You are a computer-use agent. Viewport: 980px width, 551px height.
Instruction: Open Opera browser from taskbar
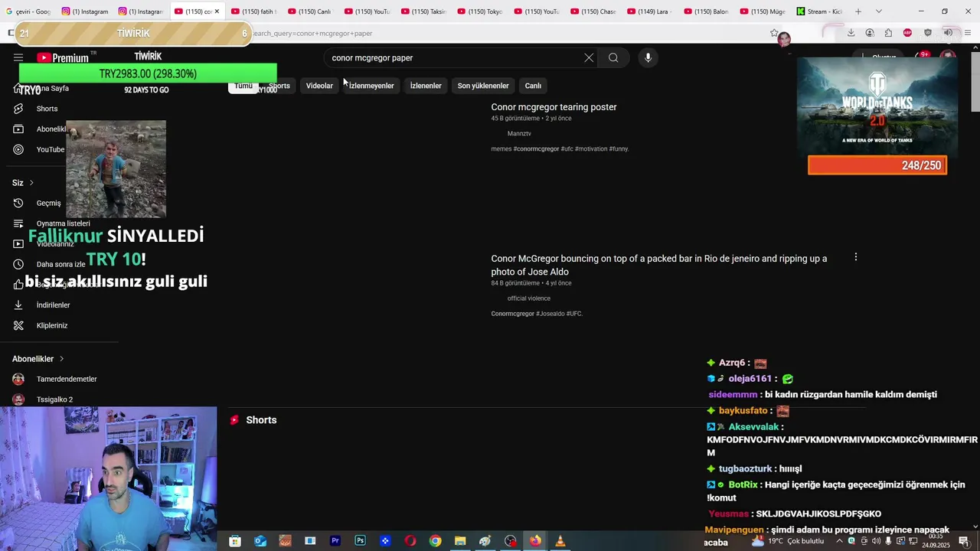[410, 541]
